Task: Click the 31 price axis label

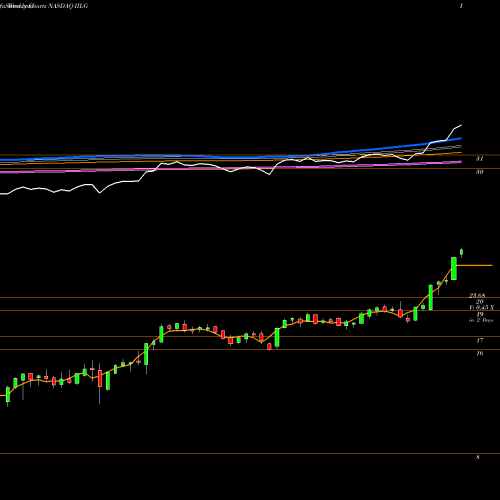Action: pos(479,159)
